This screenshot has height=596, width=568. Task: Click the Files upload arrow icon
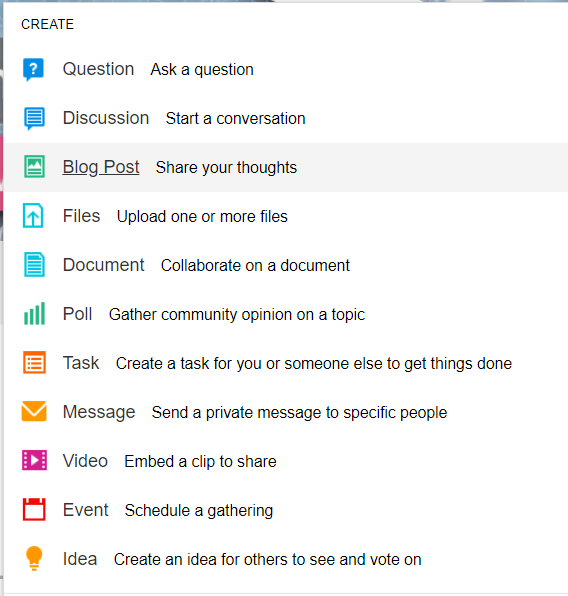point(33,216)
